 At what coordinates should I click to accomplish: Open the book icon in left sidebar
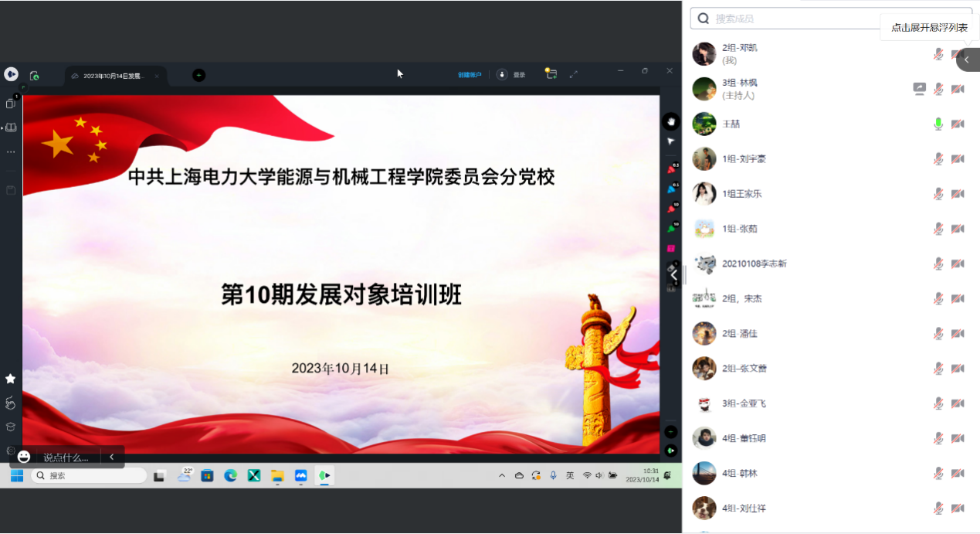tap(11, 128)
